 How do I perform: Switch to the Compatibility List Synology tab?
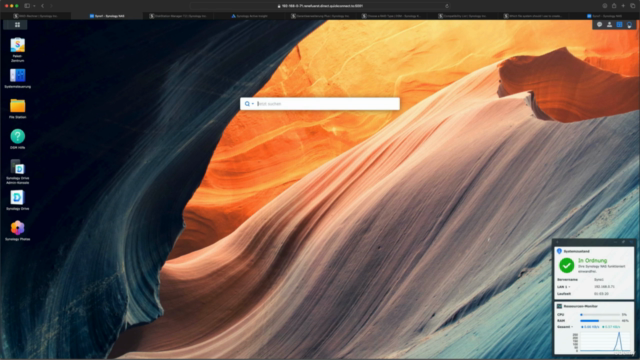click(462, 16)
